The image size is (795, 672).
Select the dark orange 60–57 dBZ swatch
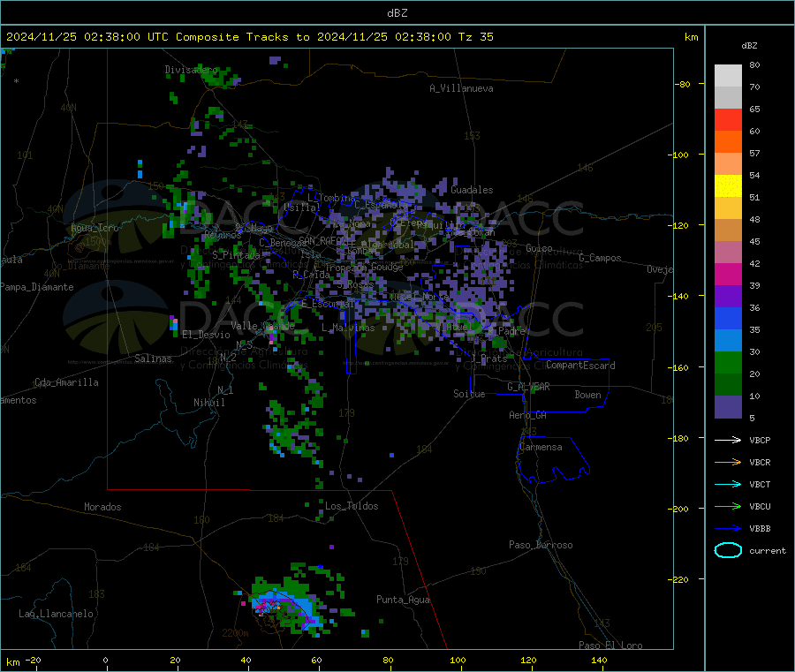tap(728, 142)
